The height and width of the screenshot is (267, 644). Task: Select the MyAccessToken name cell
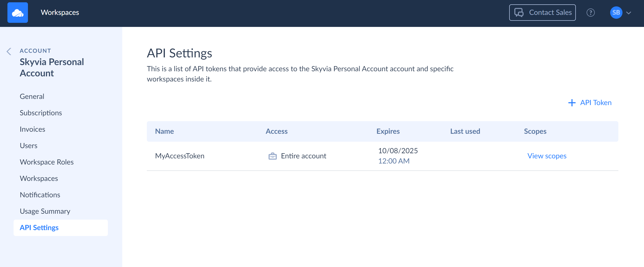click(x=180, y=156)
